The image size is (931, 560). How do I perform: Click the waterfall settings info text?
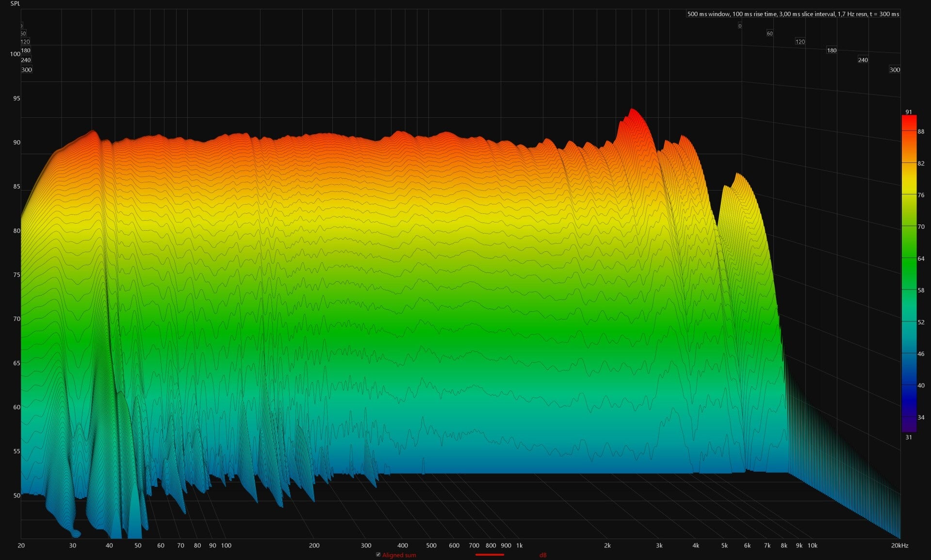(x=793, y=14)
